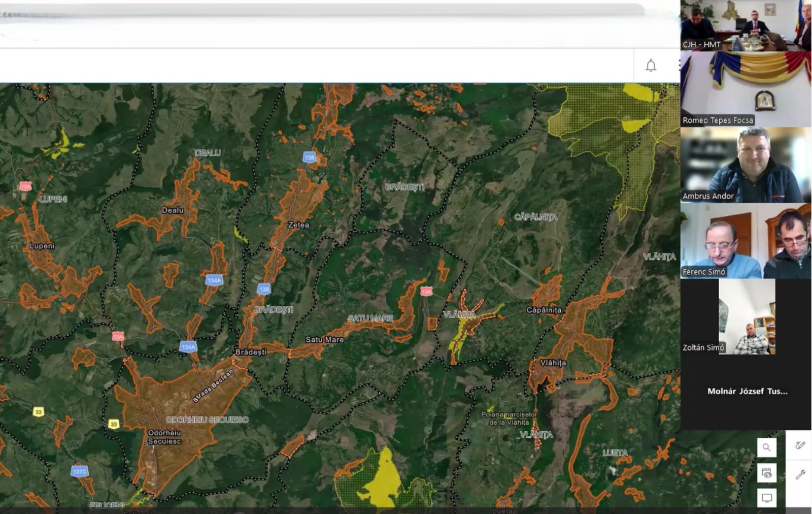Click the Molnár József Tus... participant tile

pos(747,391)
